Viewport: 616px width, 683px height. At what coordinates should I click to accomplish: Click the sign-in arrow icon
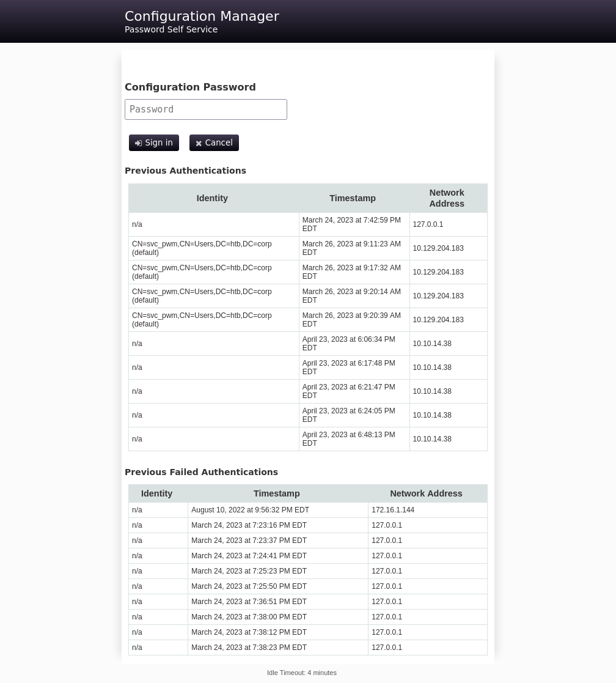point(139,143)
